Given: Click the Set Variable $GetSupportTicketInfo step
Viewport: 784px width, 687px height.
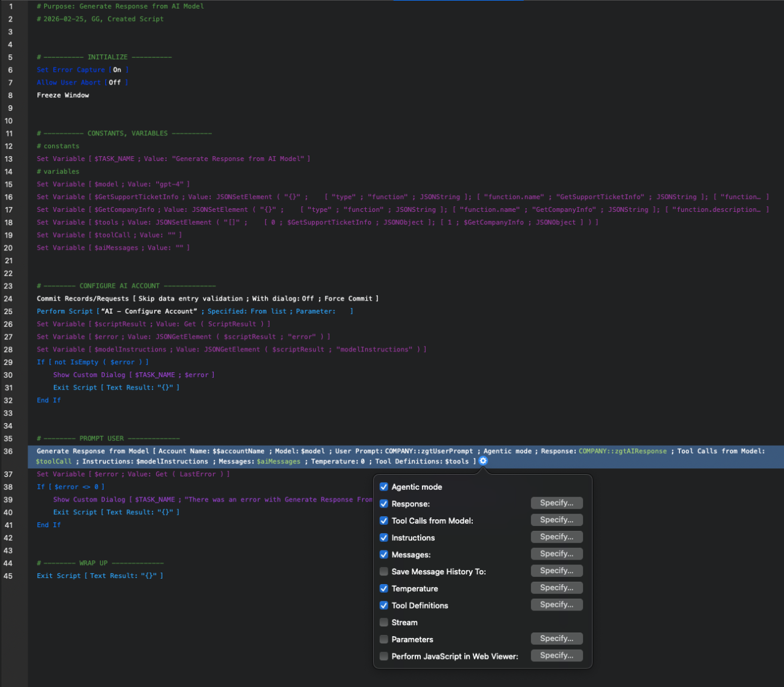Looking at the screenshot, I should pos(402,197).
